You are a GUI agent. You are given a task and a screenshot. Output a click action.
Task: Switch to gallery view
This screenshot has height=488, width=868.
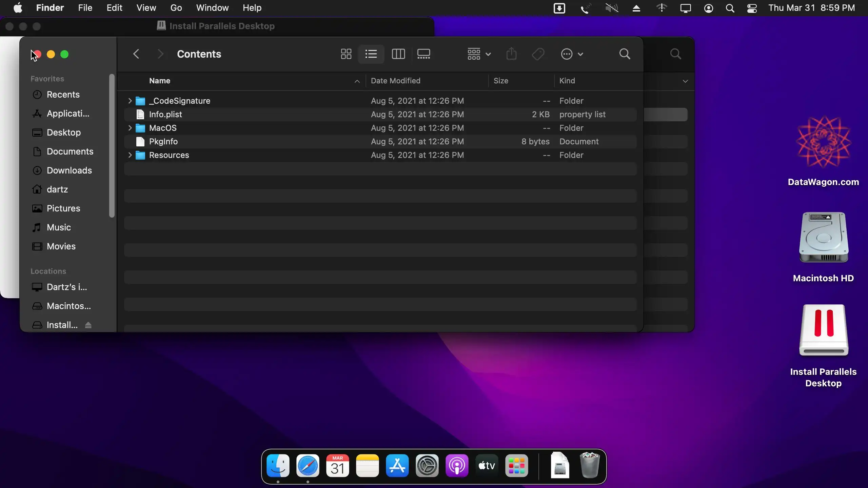pyautogui.click(x=423, y=54)
